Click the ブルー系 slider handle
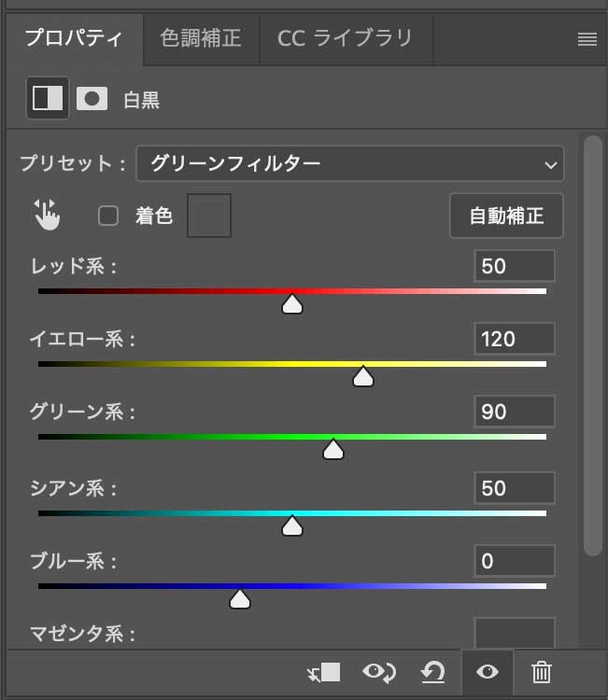Image resolution: width=608 pixels, height=700 pixels. 240,598
